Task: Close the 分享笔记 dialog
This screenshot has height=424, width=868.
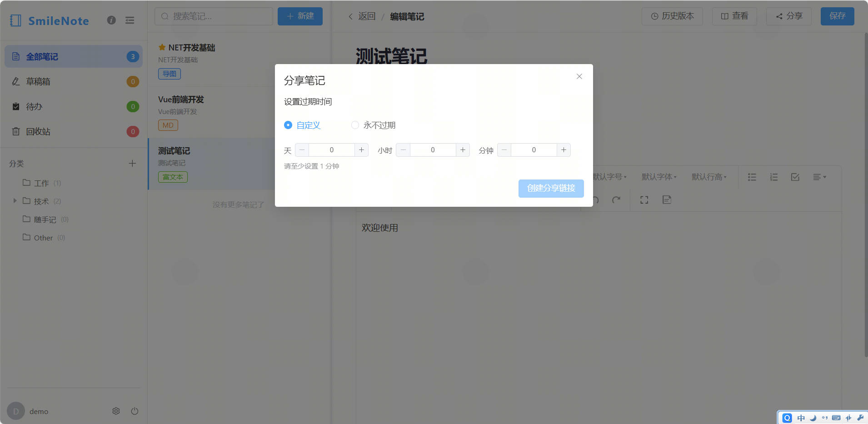Action: pos(579,76)
